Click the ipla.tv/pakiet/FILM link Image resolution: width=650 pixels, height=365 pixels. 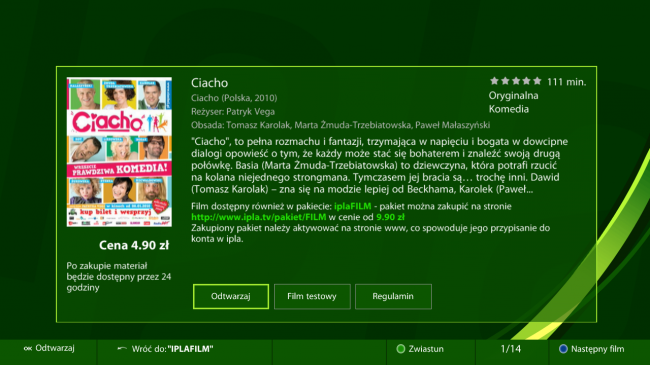259,217
